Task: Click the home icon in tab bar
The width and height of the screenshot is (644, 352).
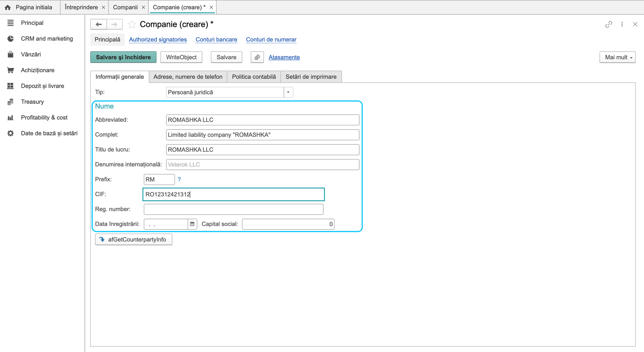Action: (x=8, y=7)
